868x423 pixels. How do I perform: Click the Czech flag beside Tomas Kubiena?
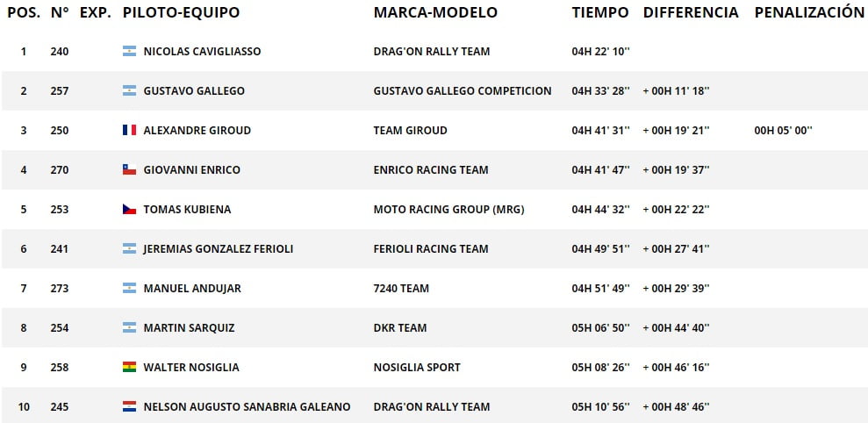[129, 209]
